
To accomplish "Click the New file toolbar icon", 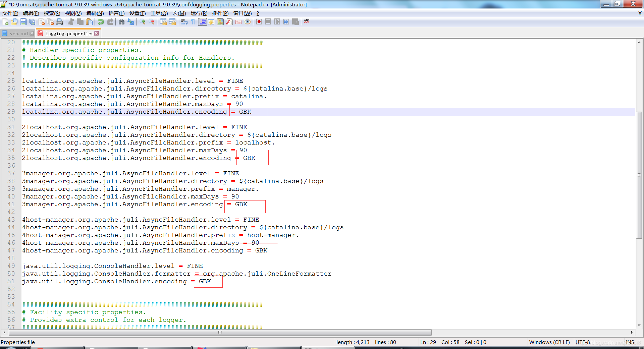I will click(x=5, y=22).
